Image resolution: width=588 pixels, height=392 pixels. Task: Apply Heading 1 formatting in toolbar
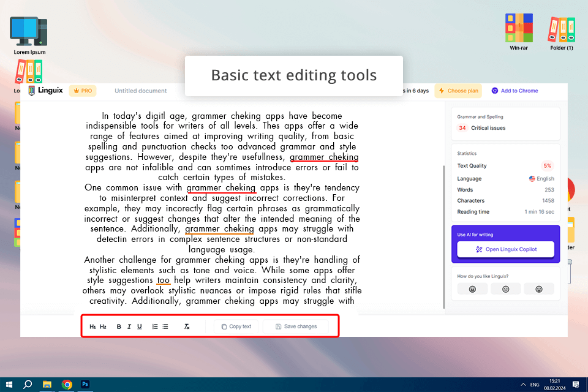tap(92, 326)
